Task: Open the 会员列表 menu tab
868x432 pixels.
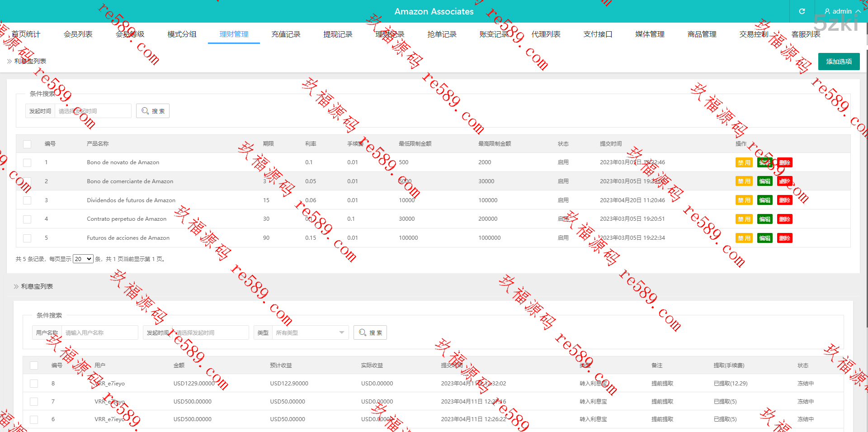Action: click(78, 34)
